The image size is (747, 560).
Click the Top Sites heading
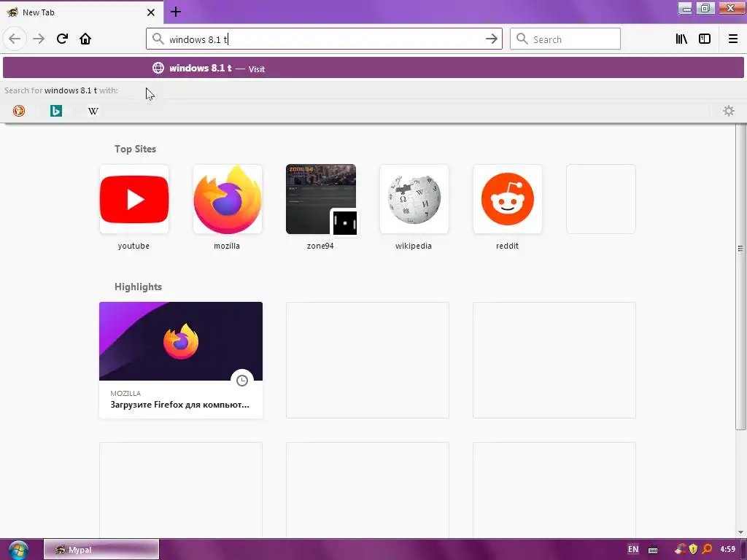coord(135,149)
